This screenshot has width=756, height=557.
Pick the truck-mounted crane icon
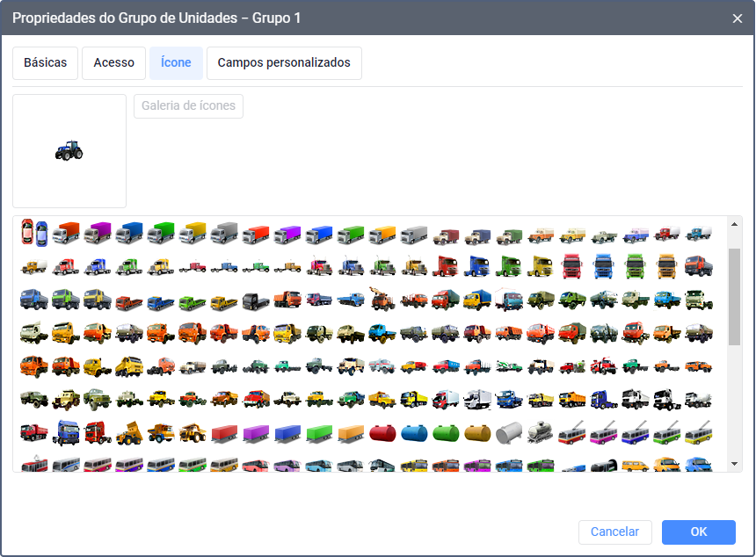coord(382,298)
